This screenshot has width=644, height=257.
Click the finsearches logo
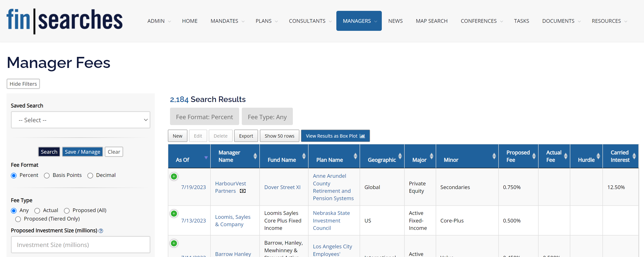tap(65, 21)
